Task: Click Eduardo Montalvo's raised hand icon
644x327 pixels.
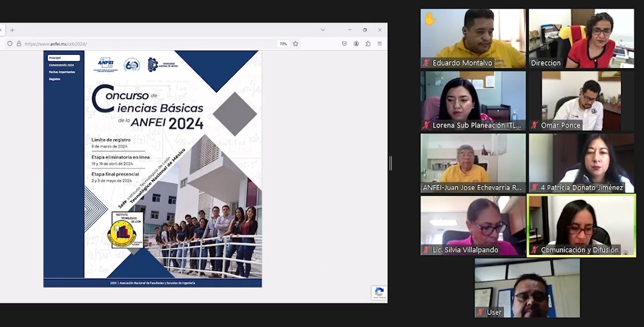Action: click(x=430, y=19)
